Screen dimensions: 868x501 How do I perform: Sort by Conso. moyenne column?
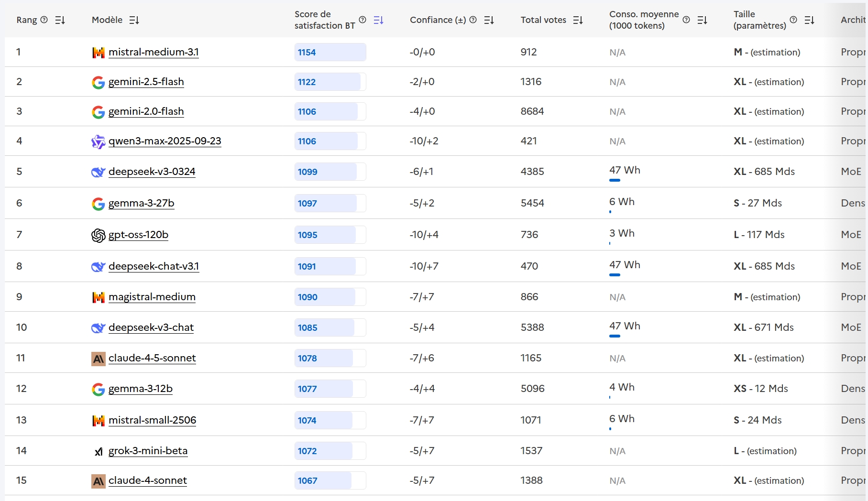click(x=702, y=20)
